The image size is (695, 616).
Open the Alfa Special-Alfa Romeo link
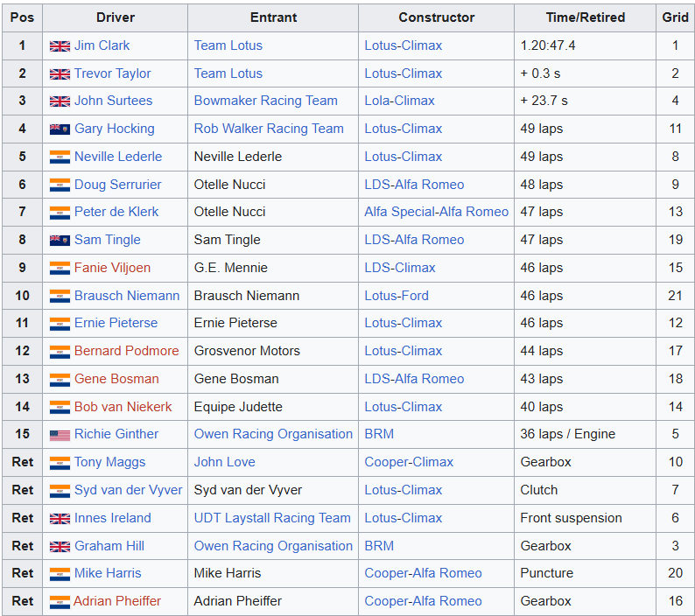pyautogui.click(x=437, y=212)
